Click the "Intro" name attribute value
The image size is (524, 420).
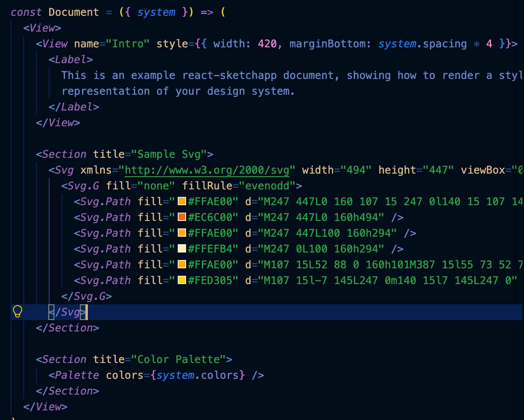coord(128,44)
